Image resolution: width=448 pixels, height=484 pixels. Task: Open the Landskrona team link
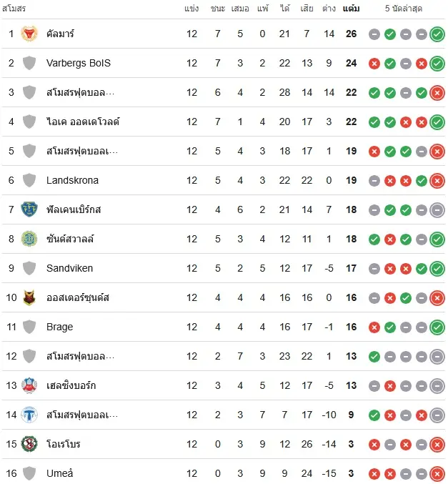tap(72, 180)
